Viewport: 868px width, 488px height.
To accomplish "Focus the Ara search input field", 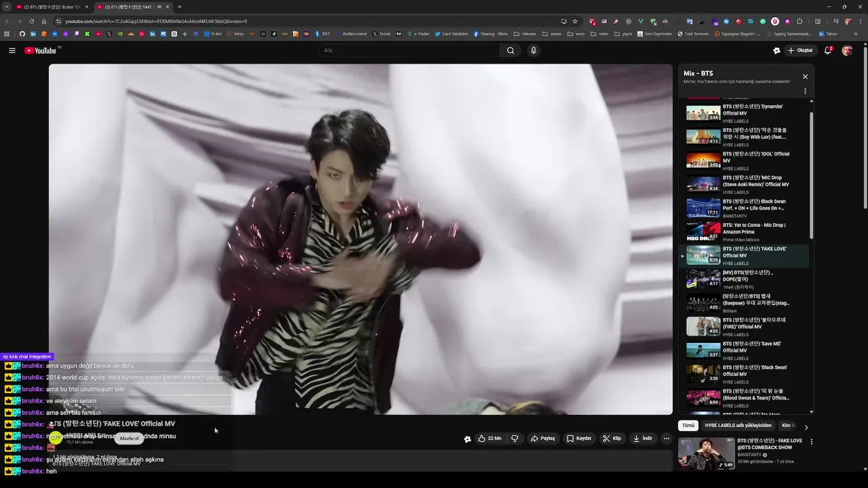I will point(410,50).
